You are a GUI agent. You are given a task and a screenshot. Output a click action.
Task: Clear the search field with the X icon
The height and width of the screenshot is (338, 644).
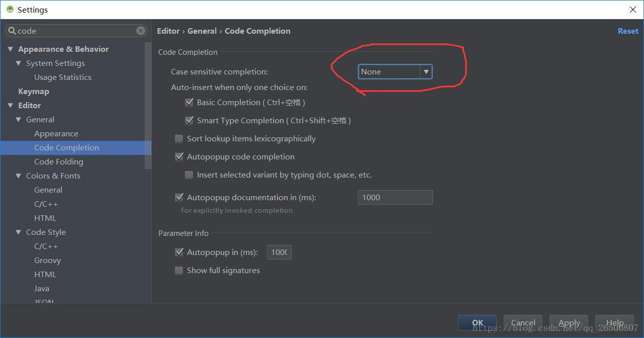pos(141,31)
